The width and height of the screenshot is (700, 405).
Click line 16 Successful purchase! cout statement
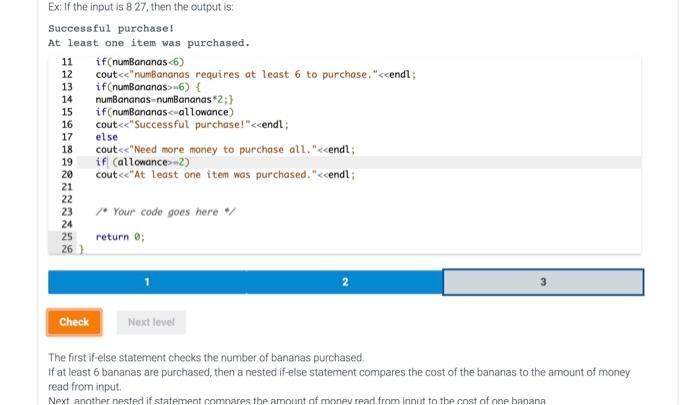point(192,124)
